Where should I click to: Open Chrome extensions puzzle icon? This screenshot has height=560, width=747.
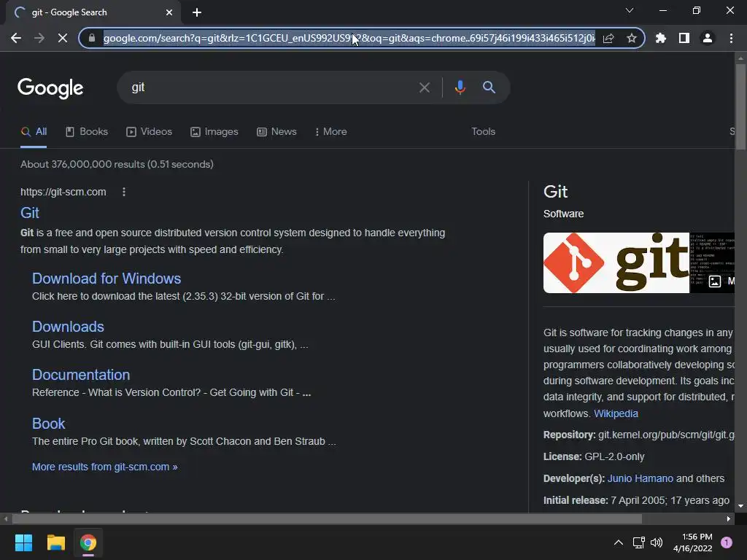point(661,38)
